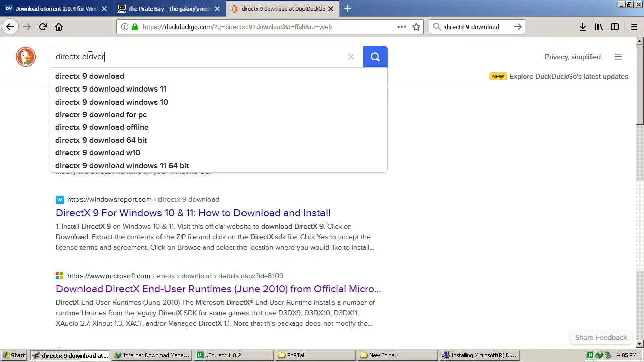
Task: Open a new browser tab
Action: coord(347,8)
